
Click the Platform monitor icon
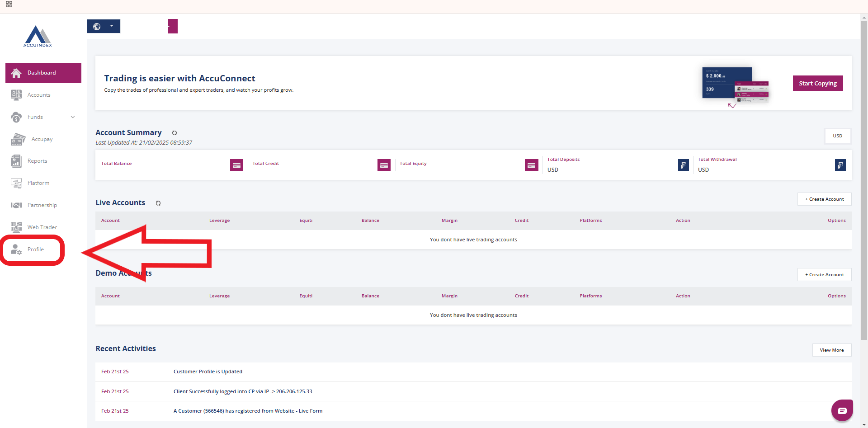pos(16,183)
